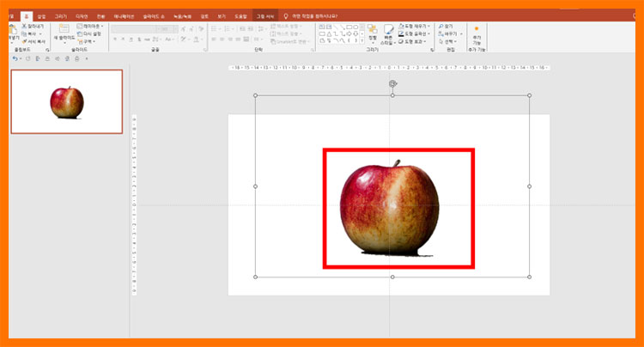The height and width of the screenshot is (347, 644).
Task: Open the 도움말 (Help) tab
Action: (240, 16)
